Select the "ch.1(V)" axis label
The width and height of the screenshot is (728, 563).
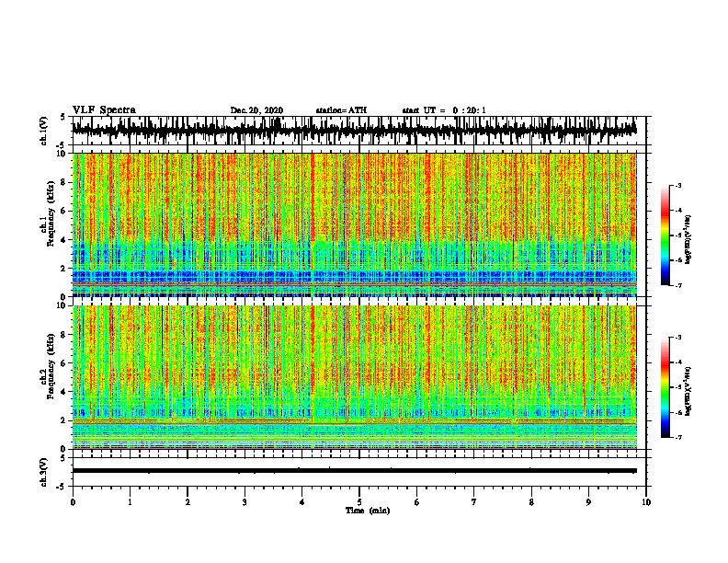coord(44,131)
